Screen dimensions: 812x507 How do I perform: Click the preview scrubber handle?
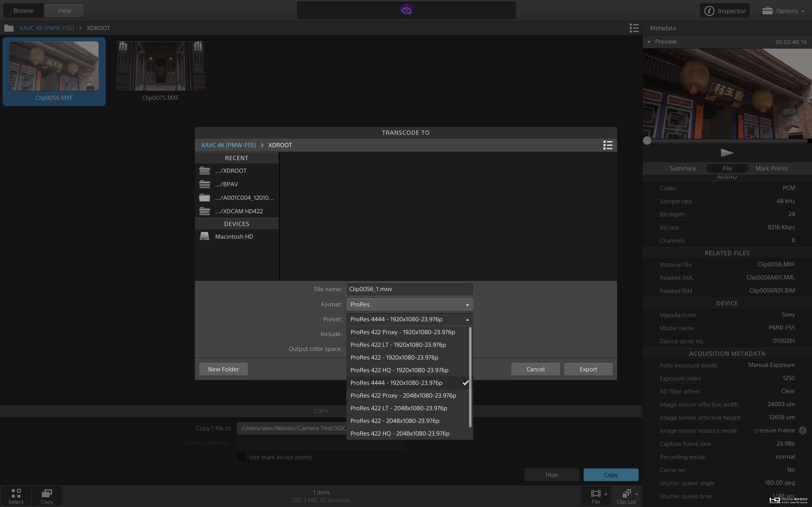[647, 141]
